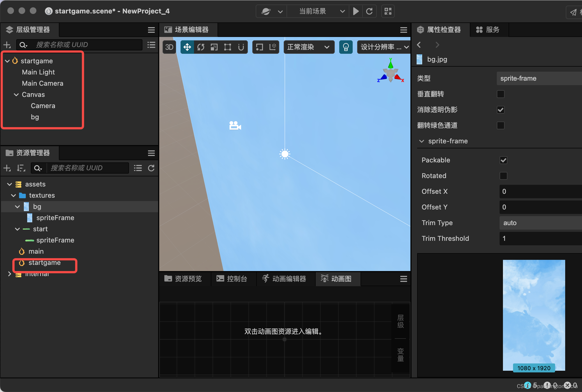Click refresh icon in asset manager
Viewport: 582px width, 392px height.
coord(151,168)
